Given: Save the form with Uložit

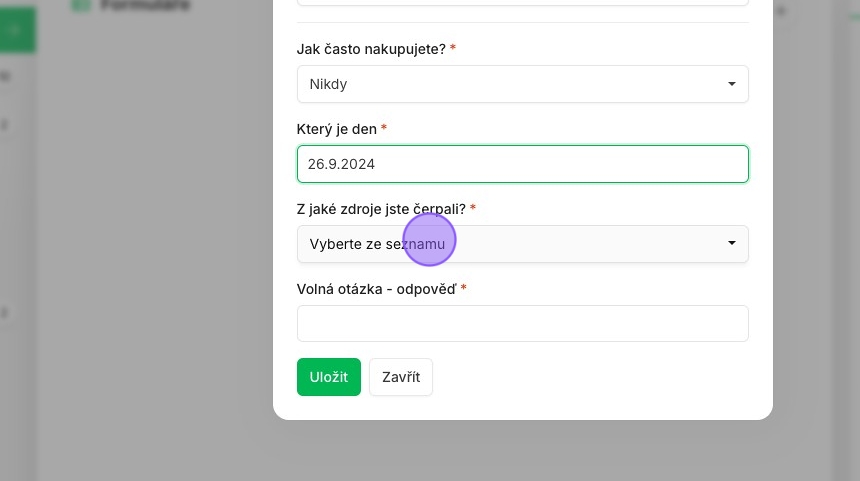Looking at the screenshot, I should [329, 377].
